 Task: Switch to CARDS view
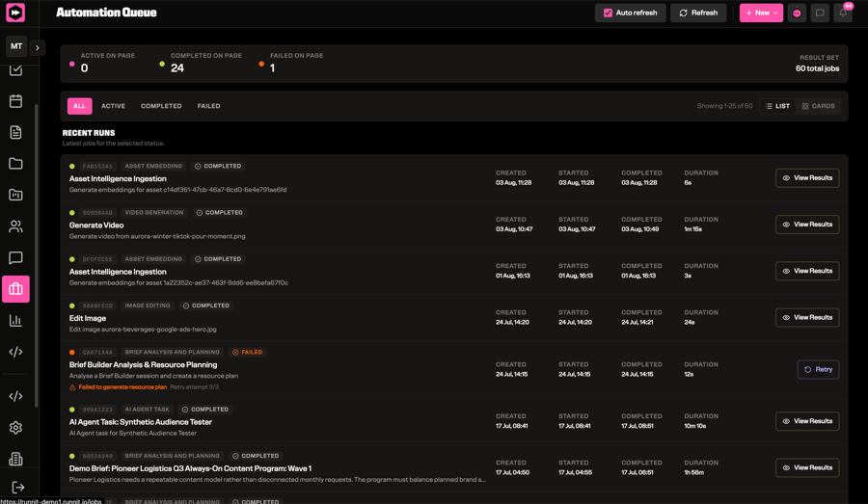coord(818,106)
